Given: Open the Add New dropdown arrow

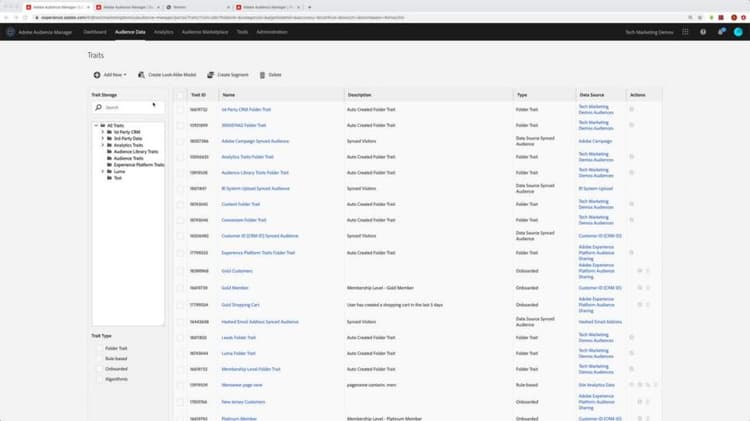Looking at the screenshot, I should 125,75.
